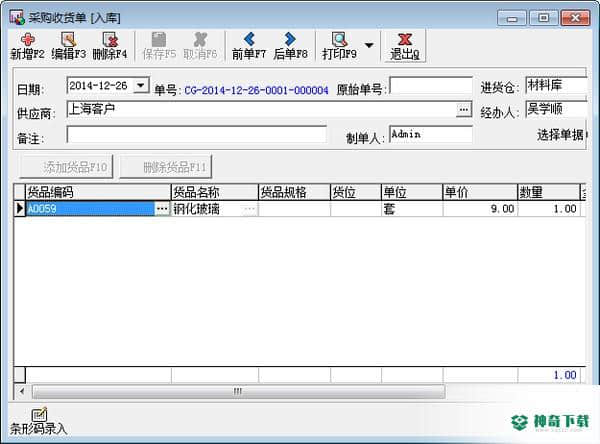Click the 删除F4 delete toolbar icon
The image size is (600, 444).
(x=110, y=46)
